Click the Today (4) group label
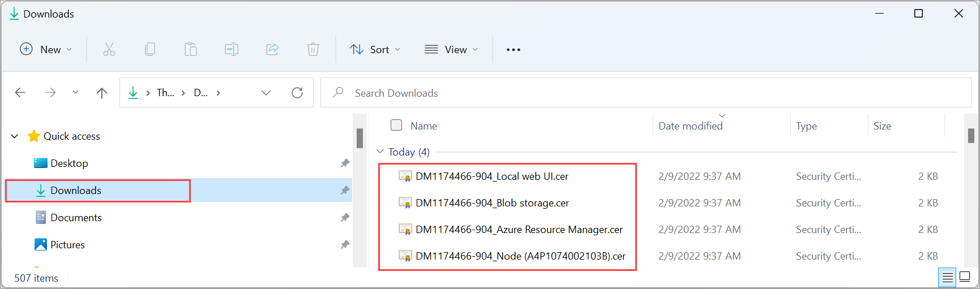Screen dimensions: 980x289 (409, 152)
